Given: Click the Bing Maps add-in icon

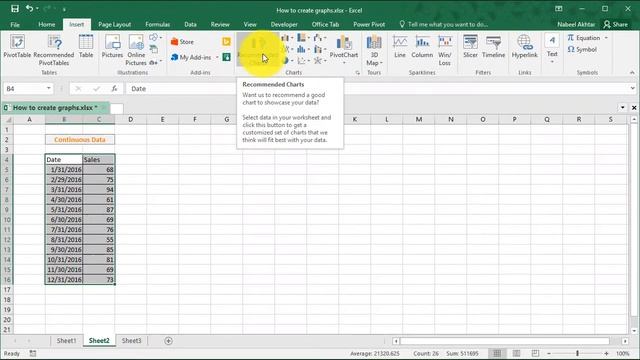Looking at the screenshot, I should click(227, 42).
